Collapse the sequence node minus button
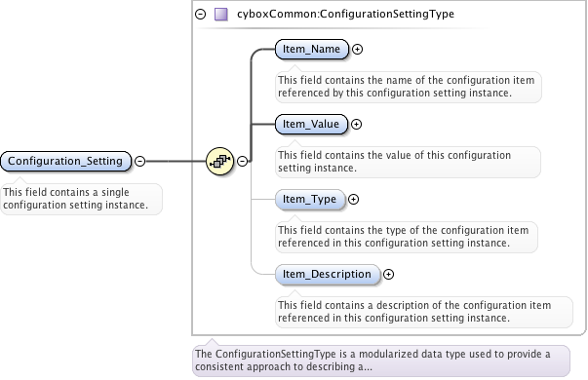 [x=242, y=161]
